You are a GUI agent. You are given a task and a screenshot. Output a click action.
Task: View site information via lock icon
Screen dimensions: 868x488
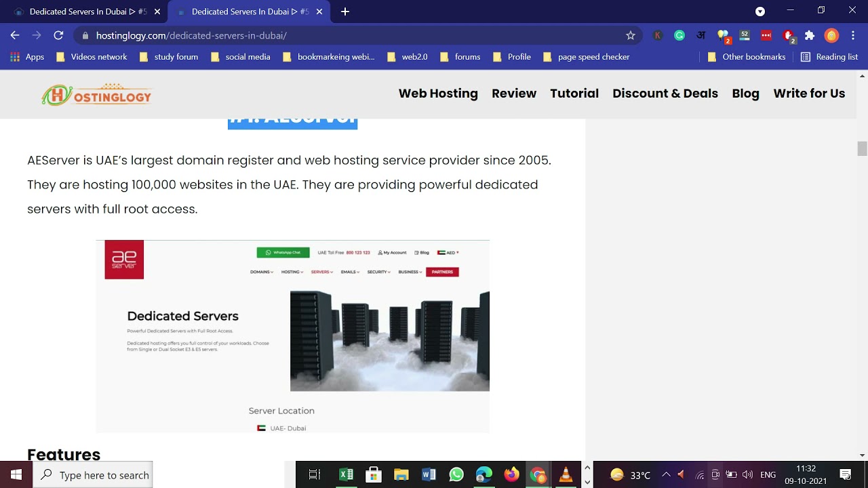(85, 35)
